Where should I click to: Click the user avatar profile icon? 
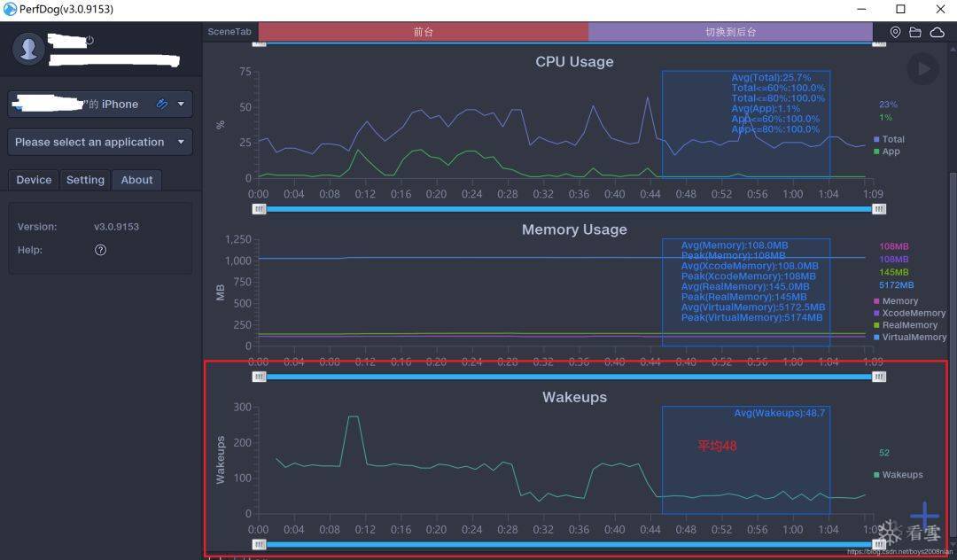coord(28,49)
